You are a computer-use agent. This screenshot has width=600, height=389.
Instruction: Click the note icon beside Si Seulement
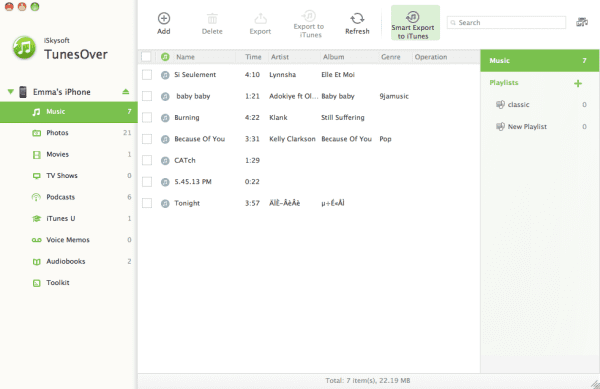(165, 75)
